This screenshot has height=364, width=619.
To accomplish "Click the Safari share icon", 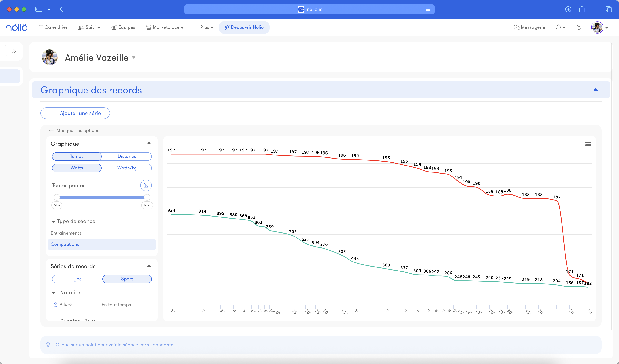I will point(582,9).
